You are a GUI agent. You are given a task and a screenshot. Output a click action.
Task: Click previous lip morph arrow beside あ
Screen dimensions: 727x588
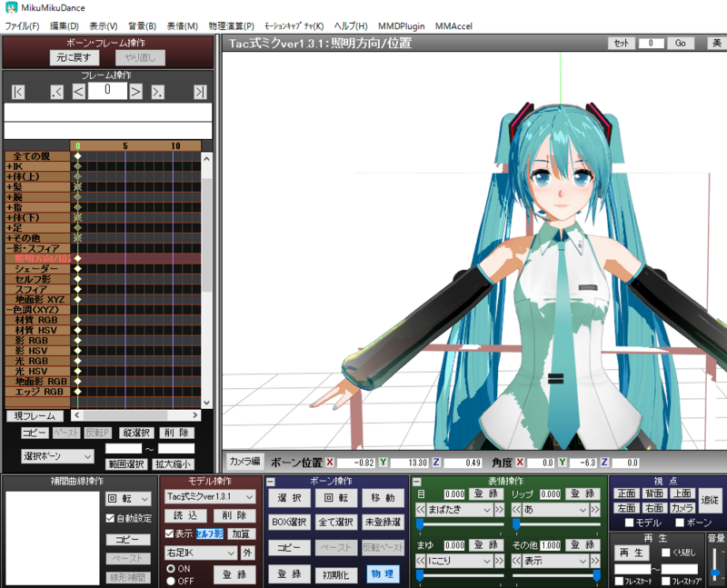pyautogui.click(x=516, y=510)
